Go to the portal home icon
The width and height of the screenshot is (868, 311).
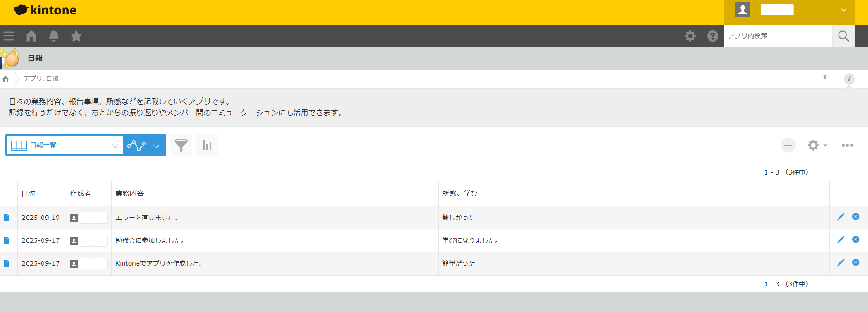click(31, 36)
